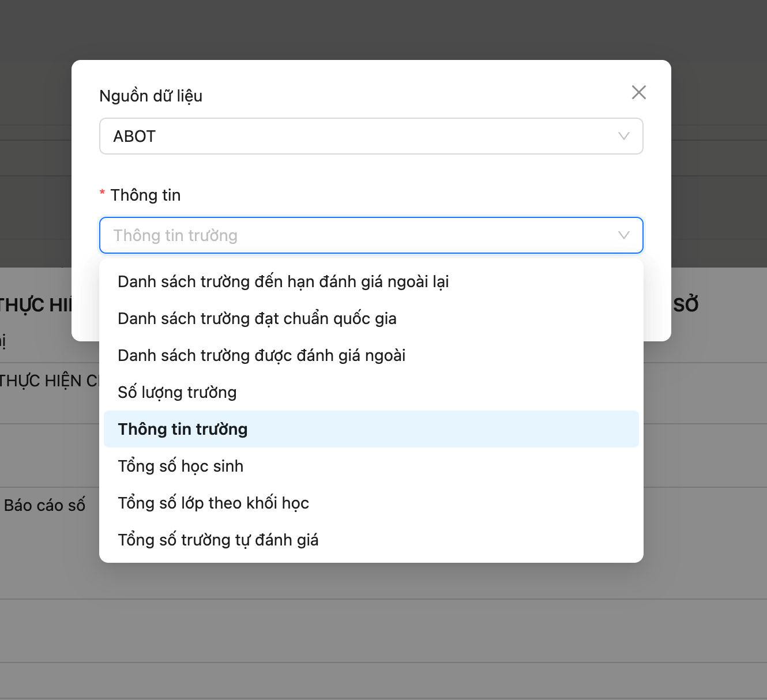Select the "Số lượng trường" option
767x700 pixels.
177,392
